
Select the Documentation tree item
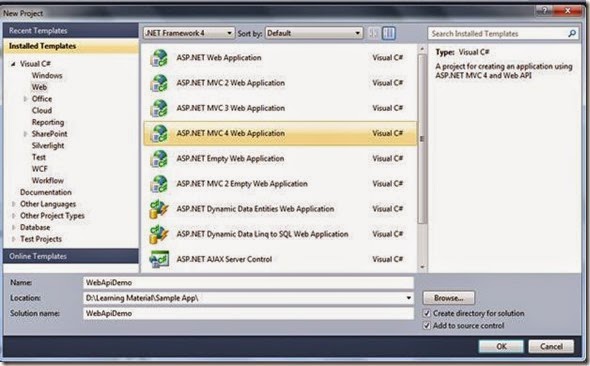click(46, 192)
